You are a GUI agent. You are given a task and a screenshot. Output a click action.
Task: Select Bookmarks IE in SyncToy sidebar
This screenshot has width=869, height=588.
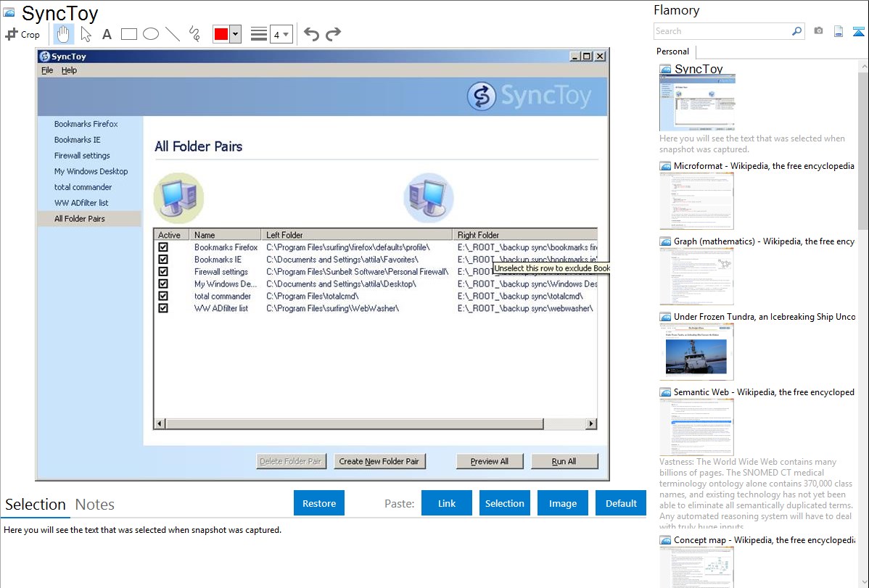click(77, 140)
